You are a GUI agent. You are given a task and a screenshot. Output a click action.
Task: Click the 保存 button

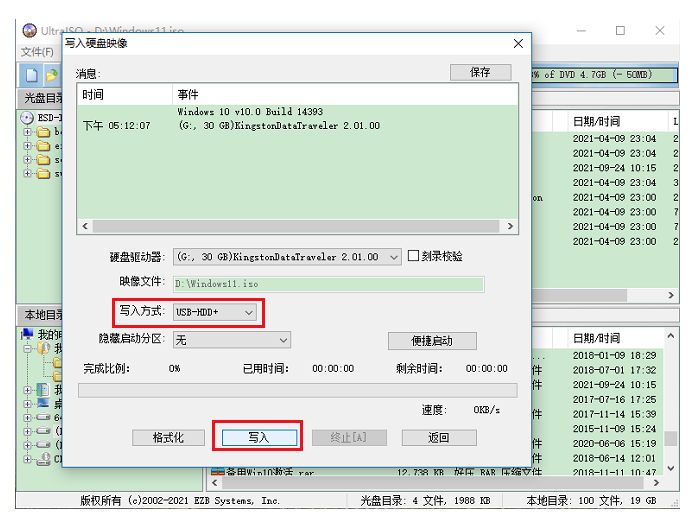[480, 73]
